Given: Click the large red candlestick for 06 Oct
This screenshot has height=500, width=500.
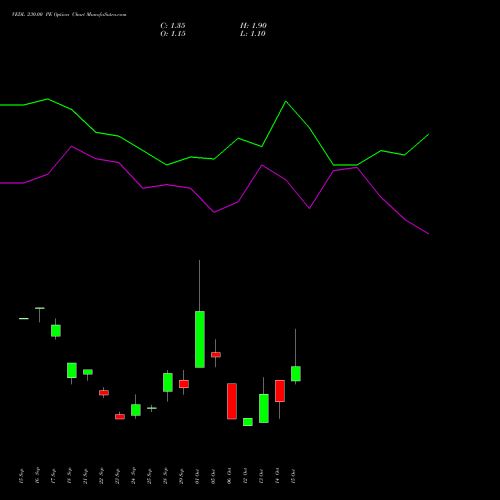Looking at the screenshot, I should 232,401.
